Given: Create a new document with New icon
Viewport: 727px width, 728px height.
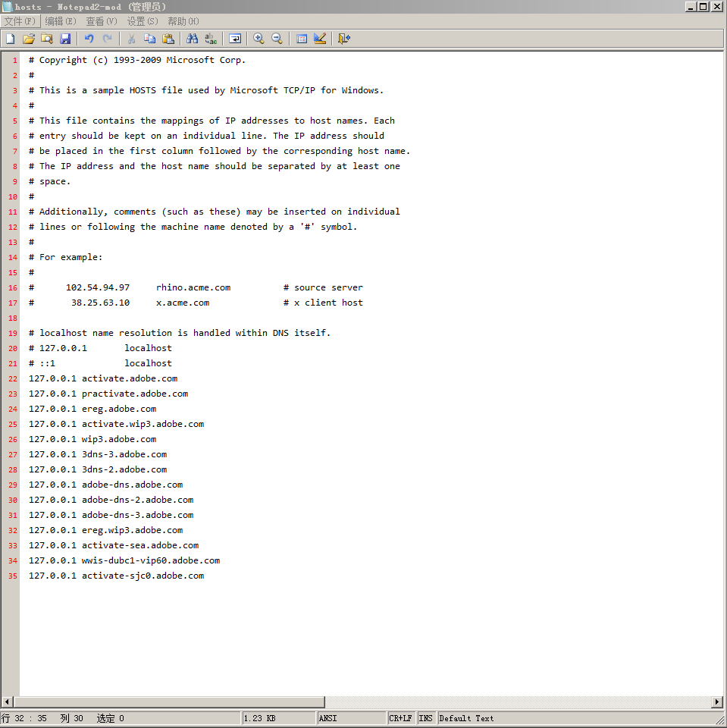Looking at the screenshot, I should click(10, 39).
